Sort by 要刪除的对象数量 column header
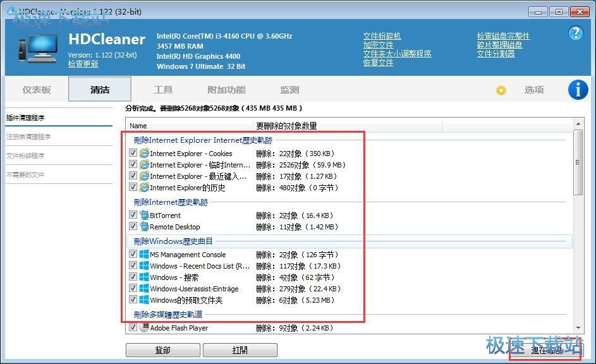The width and height of the screenshot is (596, 364). 348,125
